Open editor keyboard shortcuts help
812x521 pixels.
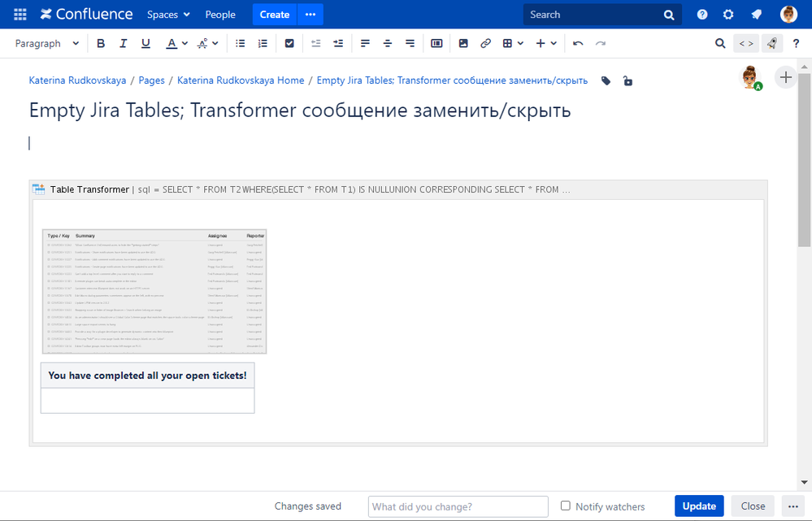pos(796,44)
